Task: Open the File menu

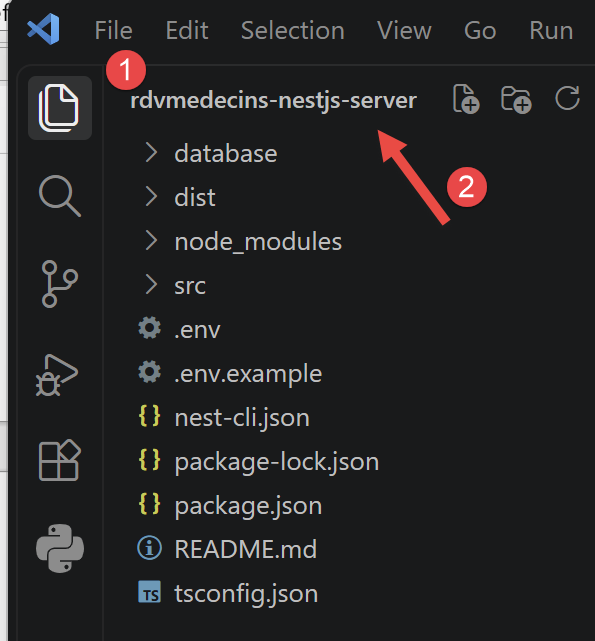Action: 113,31
